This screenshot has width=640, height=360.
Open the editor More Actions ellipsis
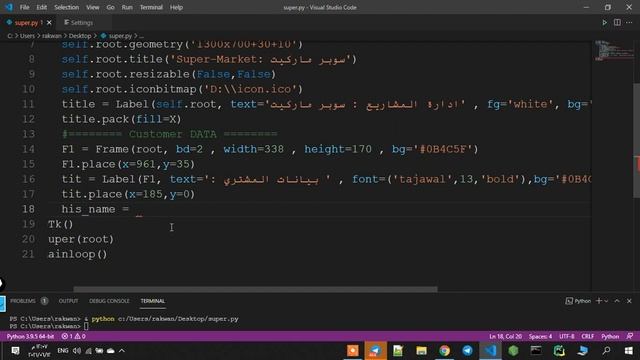click(629, 23)
